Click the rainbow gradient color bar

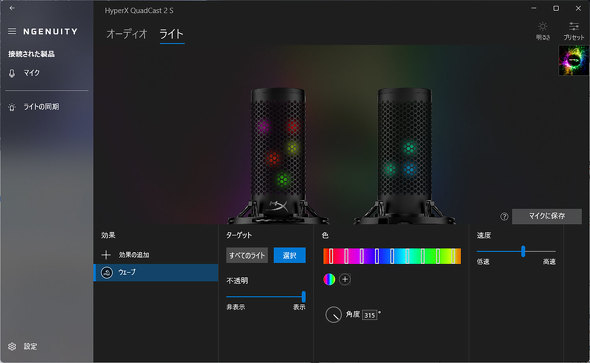coord(392,256)
